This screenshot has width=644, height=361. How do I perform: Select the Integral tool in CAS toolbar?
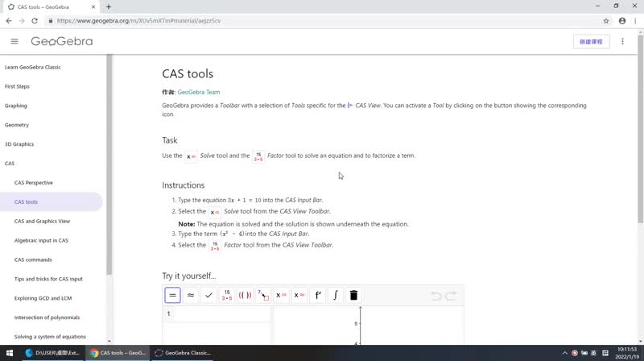336,295
